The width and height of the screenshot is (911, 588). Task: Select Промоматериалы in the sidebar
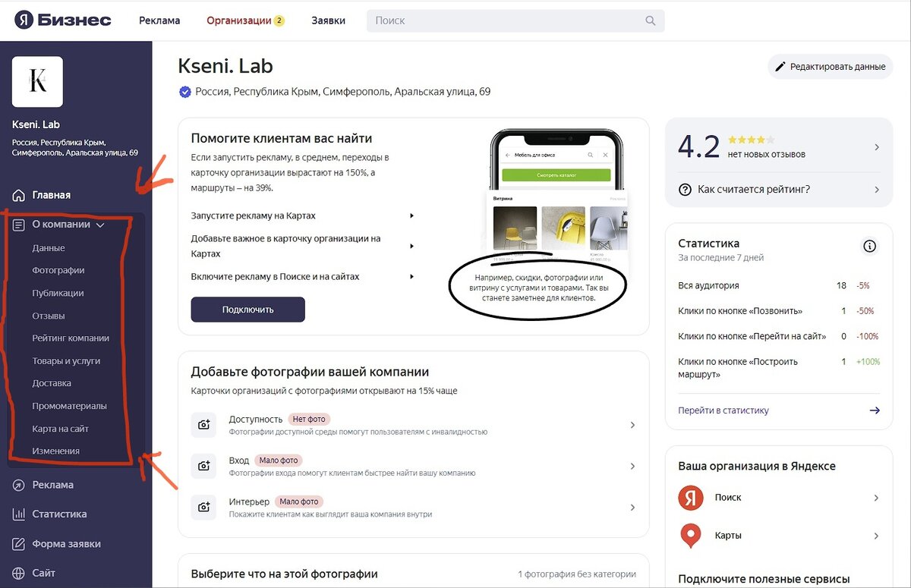pyautogui.click(x=70, y=406)
